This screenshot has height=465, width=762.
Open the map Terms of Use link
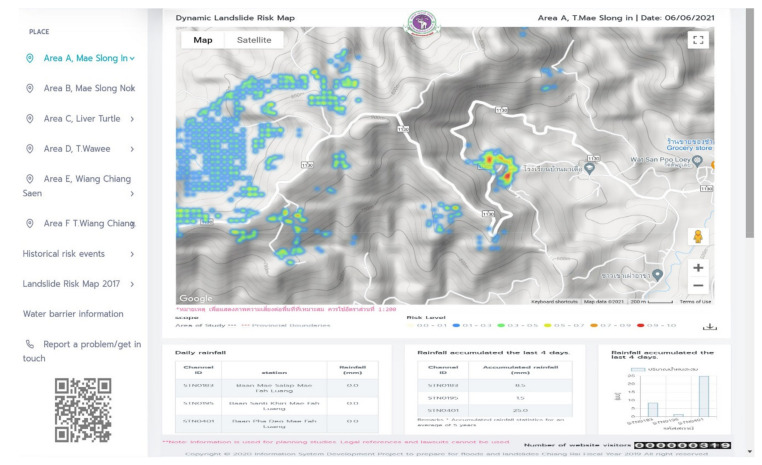click(x=695, y=301)
